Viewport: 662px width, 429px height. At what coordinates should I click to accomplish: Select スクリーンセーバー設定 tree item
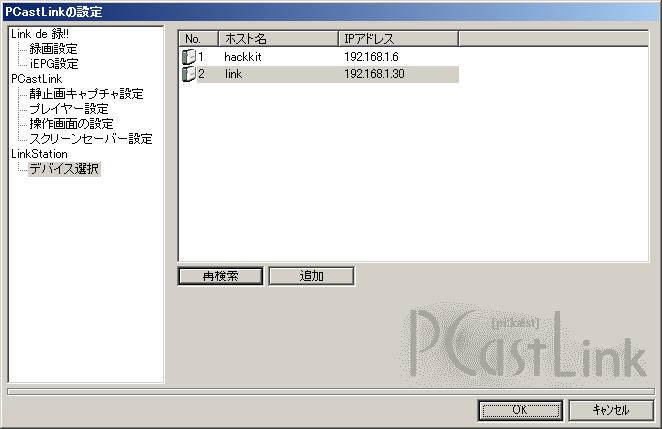coord(91,139)
